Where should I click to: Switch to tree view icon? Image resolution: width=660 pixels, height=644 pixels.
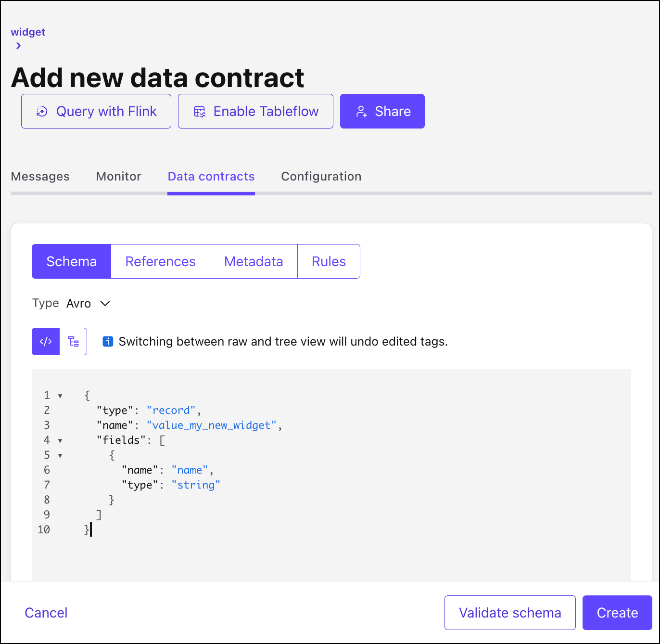click(73, 342)
